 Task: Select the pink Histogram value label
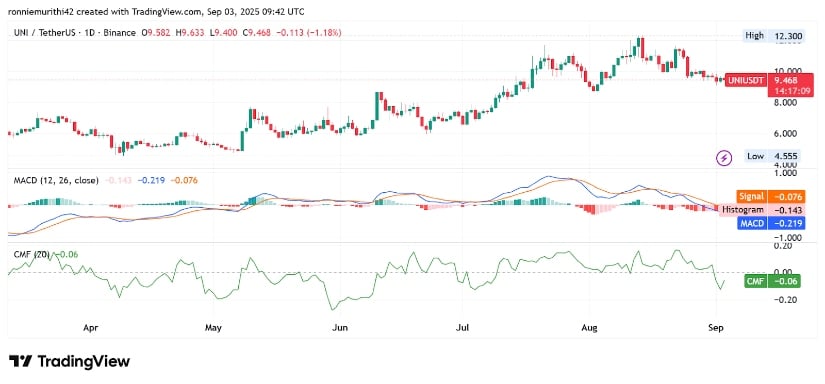tap(762, 210)
